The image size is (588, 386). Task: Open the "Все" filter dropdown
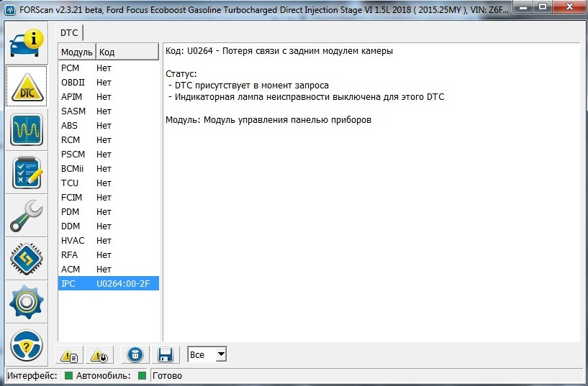[207, 354]
